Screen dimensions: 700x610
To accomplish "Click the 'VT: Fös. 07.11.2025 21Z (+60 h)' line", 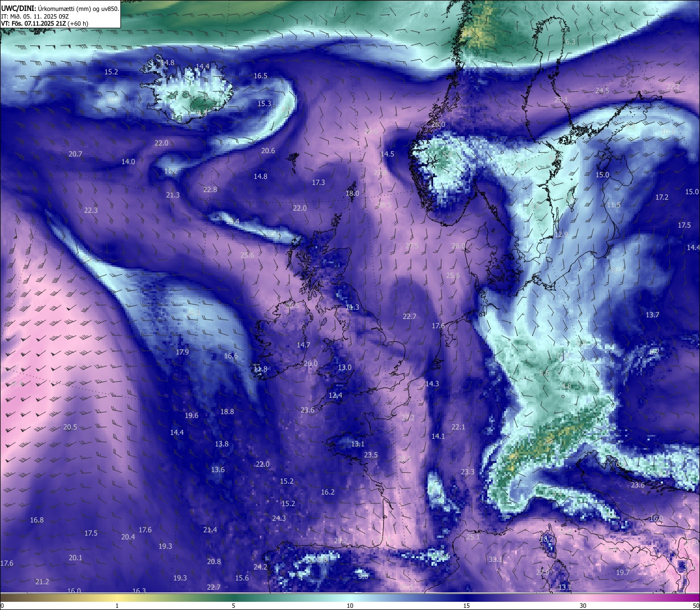I will pyautogui.click(x=45, y=24).
